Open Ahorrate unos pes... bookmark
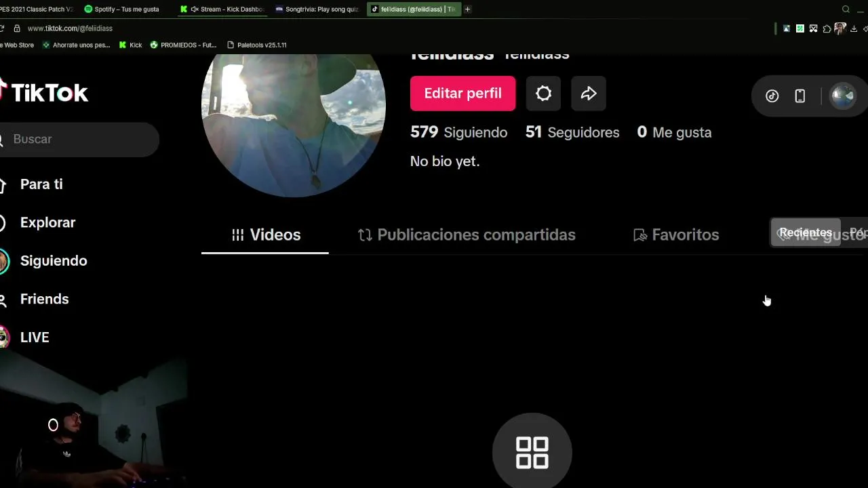This screenshot has width=868, height=488. [x=76, y=45]
